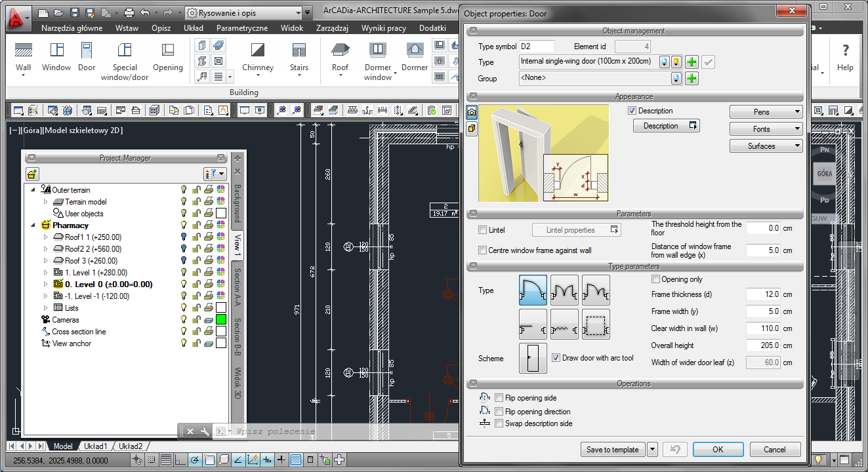Check Flip opening side option
This screenshot has height=472, width=868.
499,398
